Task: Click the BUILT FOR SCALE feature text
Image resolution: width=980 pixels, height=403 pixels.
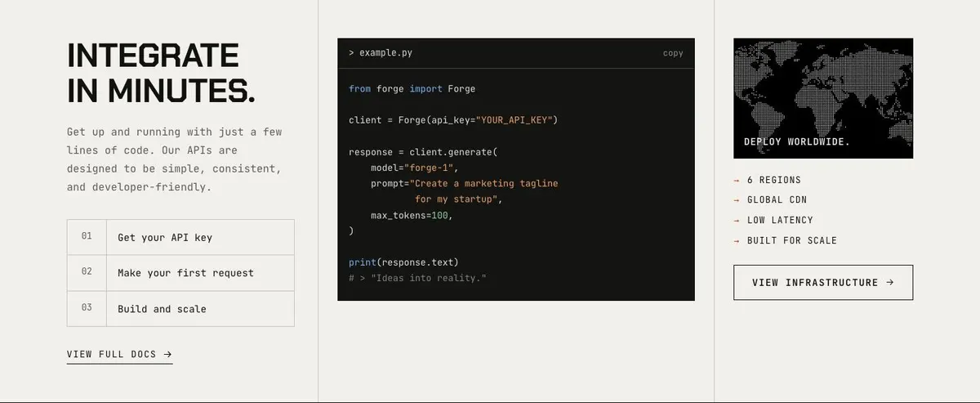Action: pos(792,240)
